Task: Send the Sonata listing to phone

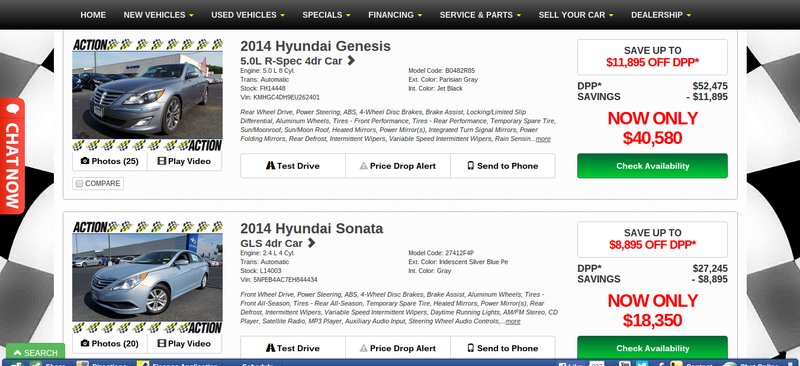Action: coord(503,348)
